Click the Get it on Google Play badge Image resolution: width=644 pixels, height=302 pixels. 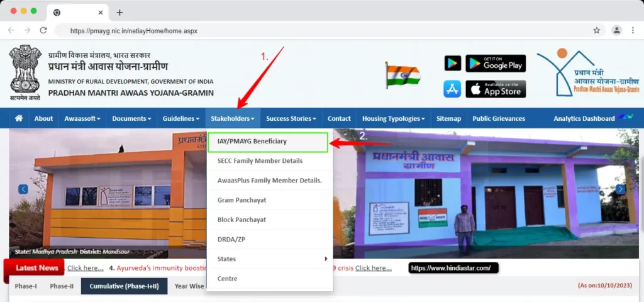(496, 64)
